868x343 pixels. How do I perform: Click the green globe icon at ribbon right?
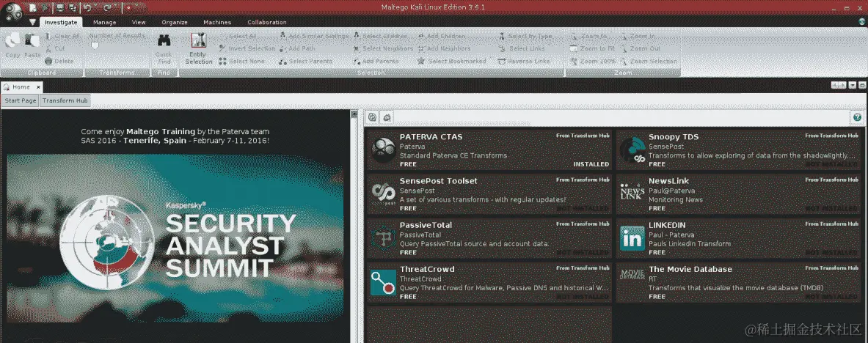click(862, 21)
